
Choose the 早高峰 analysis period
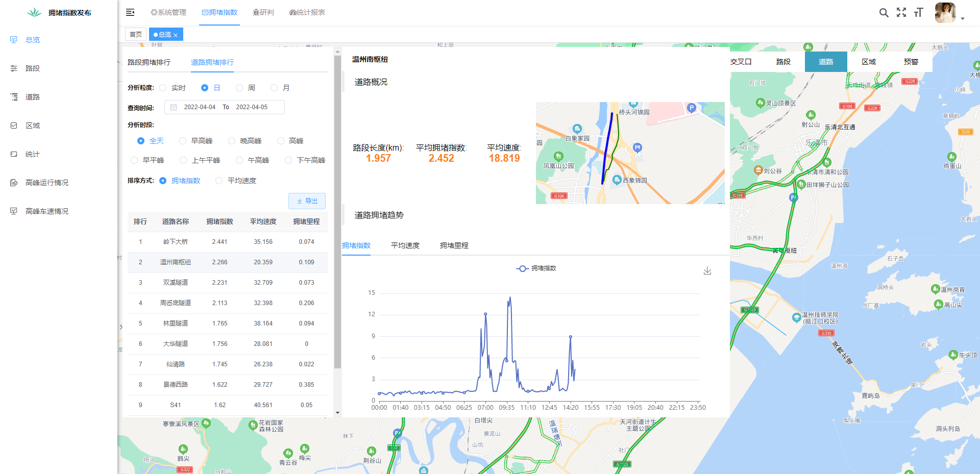pyautogui.click(x=183, y=141)
